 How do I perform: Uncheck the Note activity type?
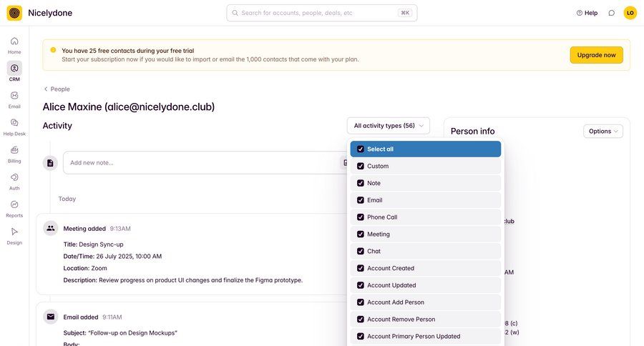(360, 183)
